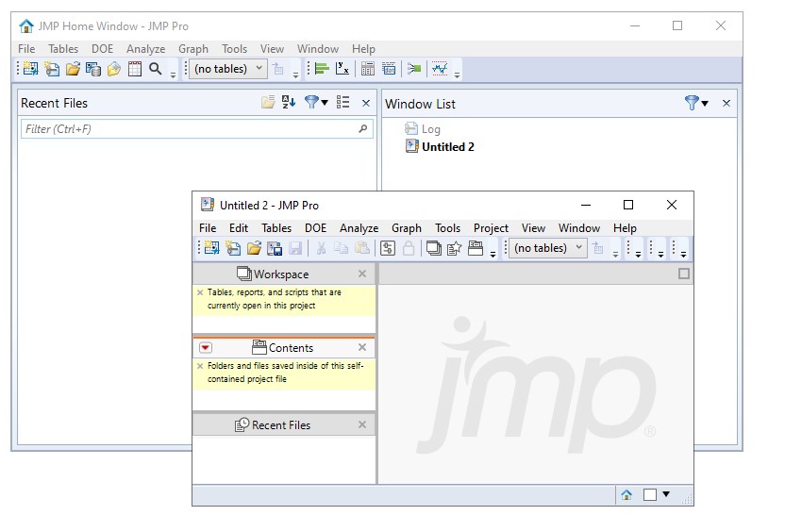Open the filter funnel dropdown in Recent Files
This screenshot has width=785, height=532.
point(316,103)
